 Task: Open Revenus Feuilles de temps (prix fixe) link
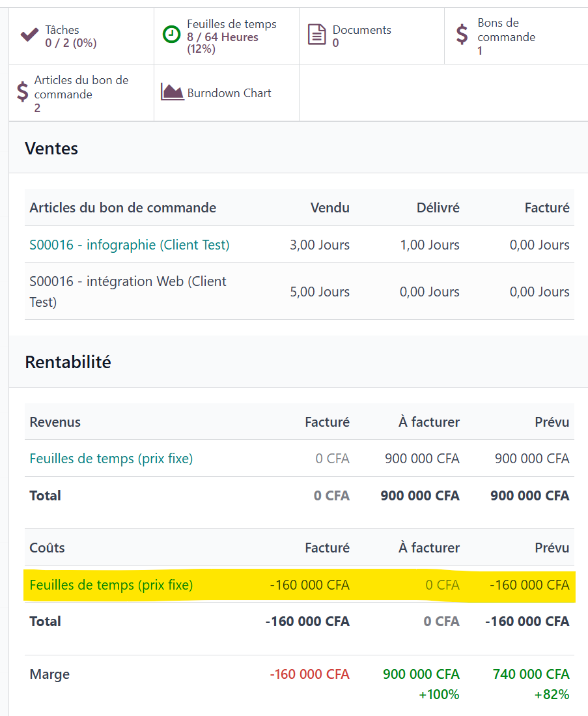[111, 459]
